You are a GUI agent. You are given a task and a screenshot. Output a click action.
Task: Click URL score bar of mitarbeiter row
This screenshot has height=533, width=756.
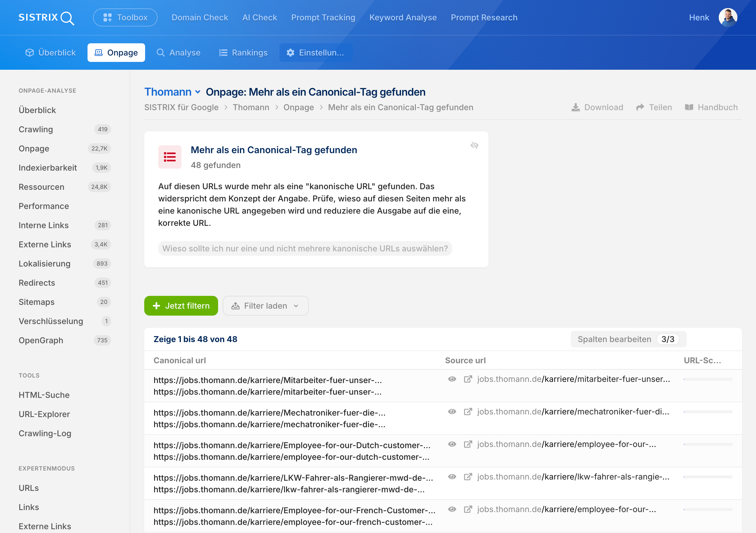coord(708,379)
